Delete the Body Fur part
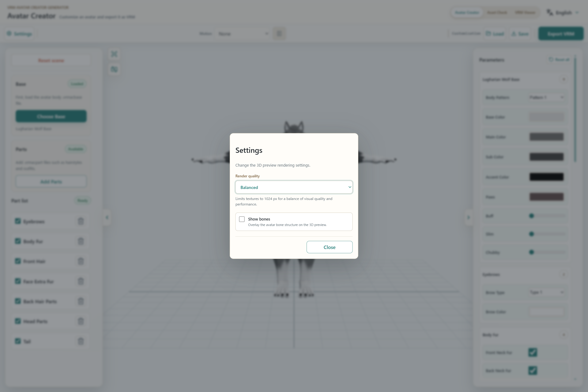Viewport: 588px width, 392px height. (81, 241)
